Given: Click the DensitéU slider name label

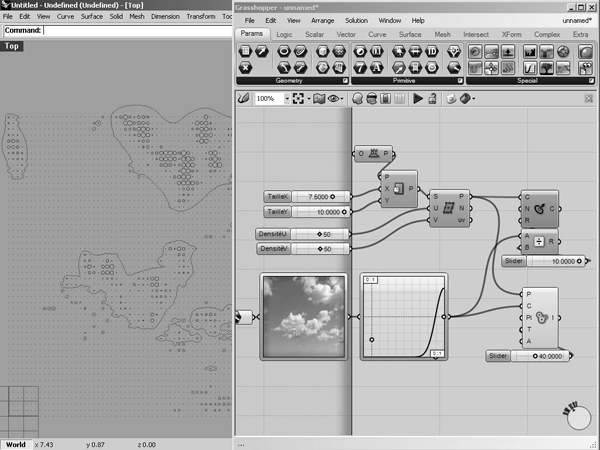Looking at the screenshot, I should click(272, 234).
